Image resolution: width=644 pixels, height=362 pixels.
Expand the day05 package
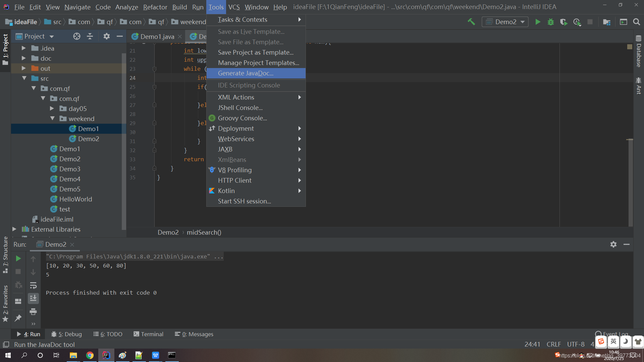52,109
